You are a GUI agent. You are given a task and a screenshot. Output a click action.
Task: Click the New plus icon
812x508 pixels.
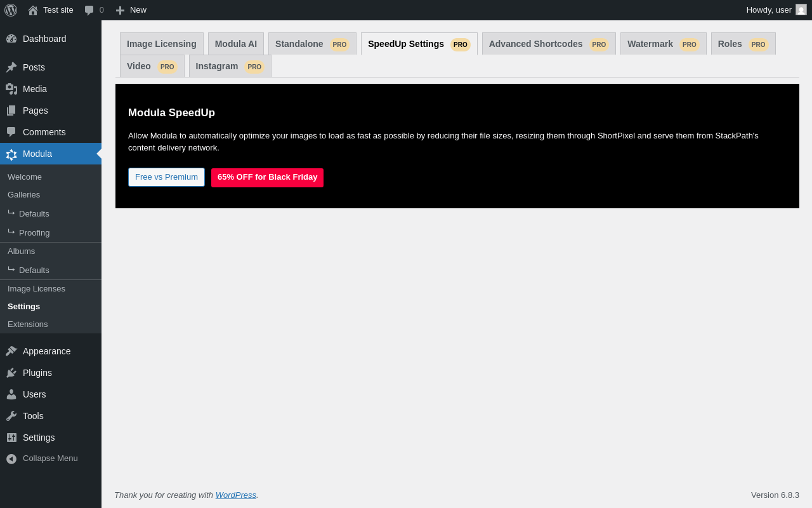tap(120, 10)
